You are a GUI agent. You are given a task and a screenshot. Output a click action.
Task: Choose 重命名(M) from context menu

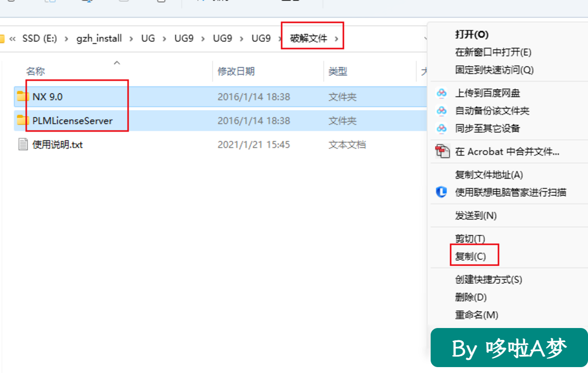tap(476, 315)
